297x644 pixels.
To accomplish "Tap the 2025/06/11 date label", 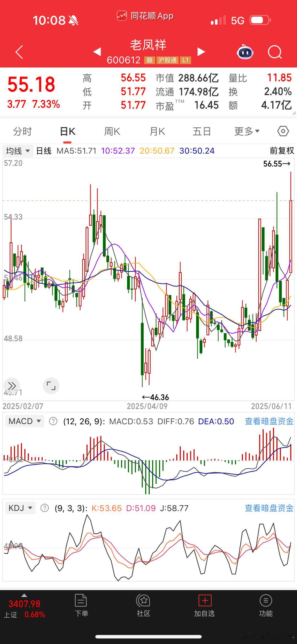I will (271, 406).
